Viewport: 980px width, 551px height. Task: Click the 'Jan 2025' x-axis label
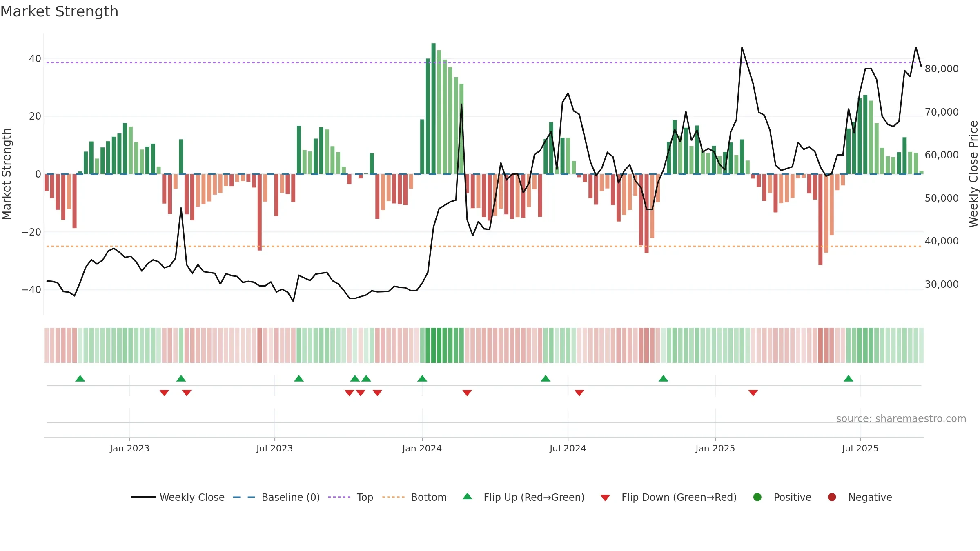click(715, 448)
